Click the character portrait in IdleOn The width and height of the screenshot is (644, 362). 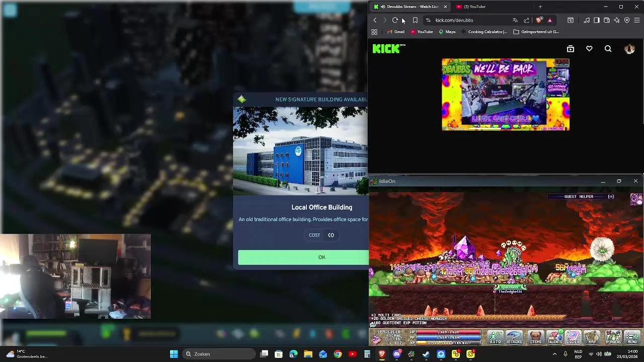click(x=376, y=339)
